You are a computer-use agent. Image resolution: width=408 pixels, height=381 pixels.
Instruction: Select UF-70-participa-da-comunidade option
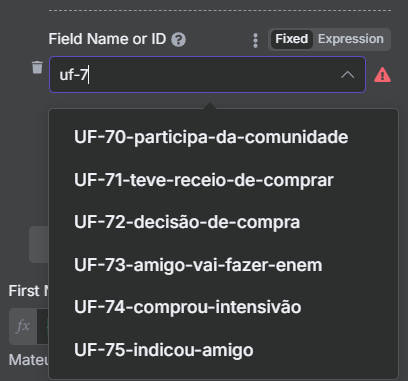tap(211, 137)
